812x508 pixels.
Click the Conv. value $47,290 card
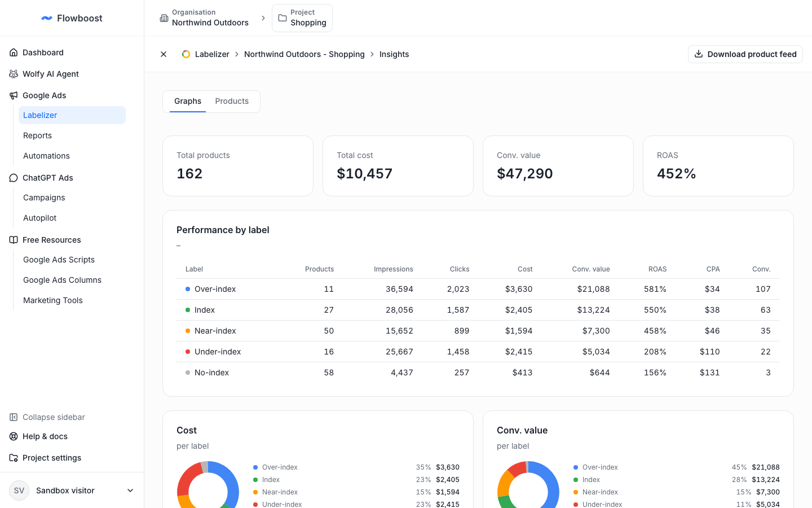coord(558,166)
